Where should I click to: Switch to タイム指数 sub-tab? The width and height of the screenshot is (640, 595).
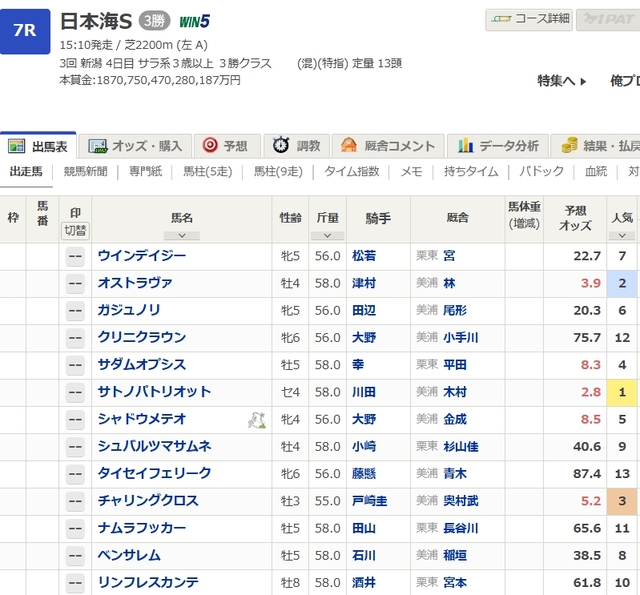pos(352,171)
